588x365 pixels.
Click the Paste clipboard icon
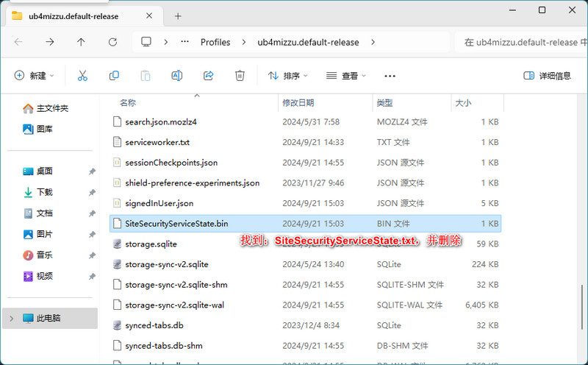[x=146, y=76]
